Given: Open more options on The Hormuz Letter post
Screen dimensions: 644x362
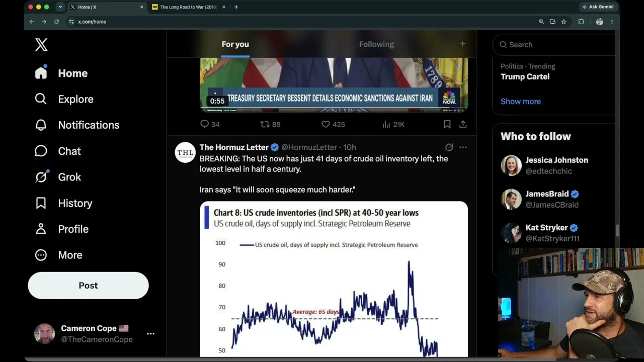Looking at the screenshot, I should (463, 147).
